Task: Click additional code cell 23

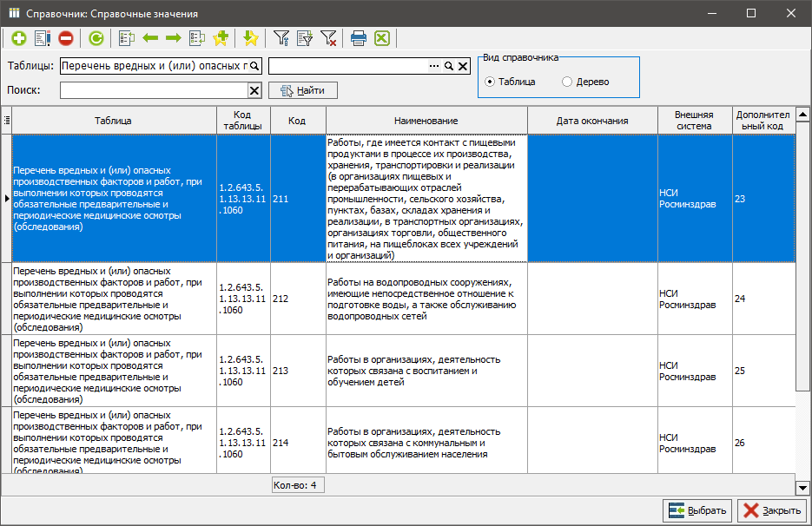Action: 763,199
